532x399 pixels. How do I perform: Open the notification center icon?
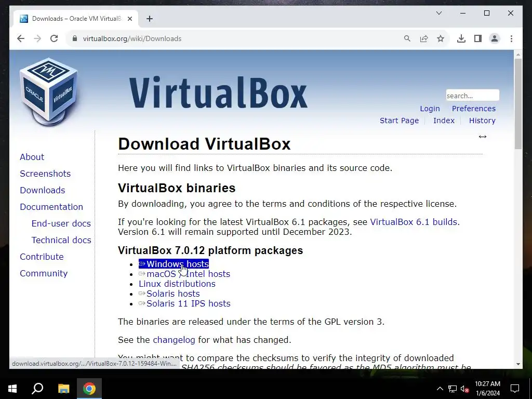pyautogui.click(x=515, y=389)
